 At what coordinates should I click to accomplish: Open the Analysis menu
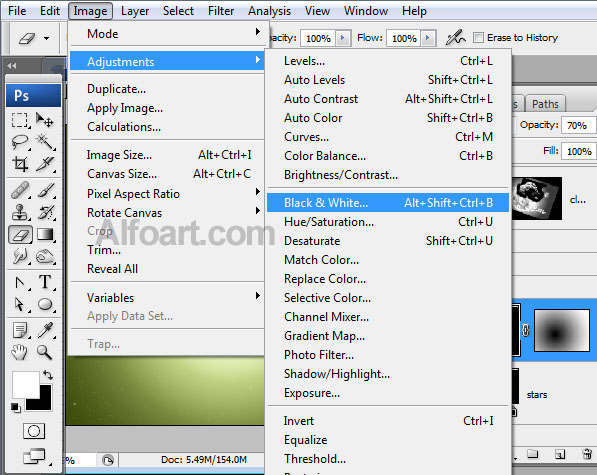270,11
